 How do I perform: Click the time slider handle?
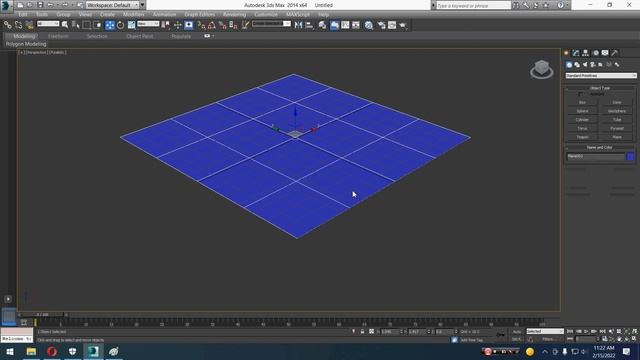pyautogui.click(x=42, y=315)
